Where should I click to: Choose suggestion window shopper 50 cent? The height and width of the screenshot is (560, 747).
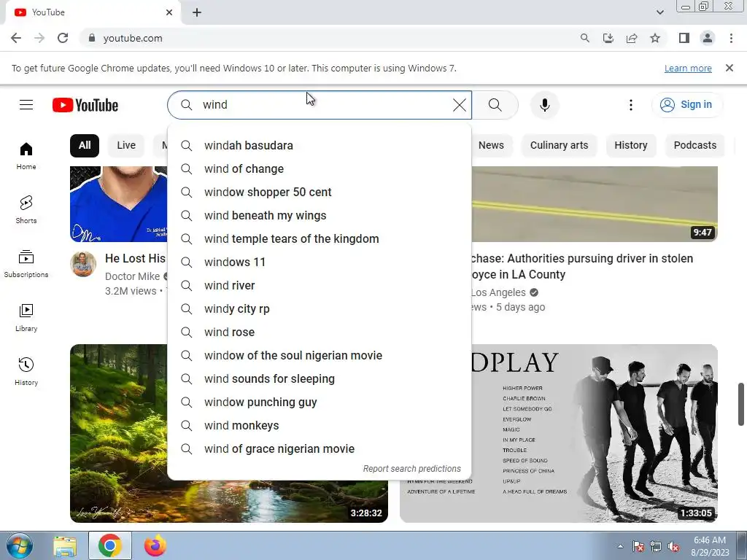point(320,192)
